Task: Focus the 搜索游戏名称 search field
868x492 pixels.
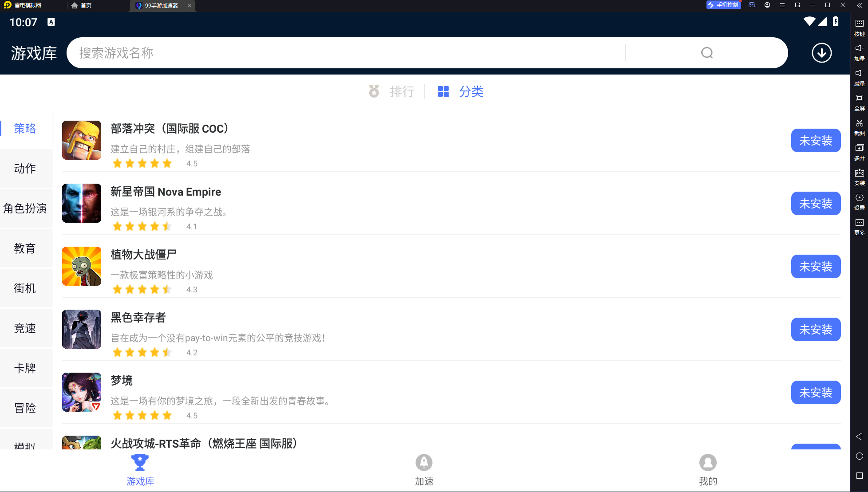Action: coord(346,53)
